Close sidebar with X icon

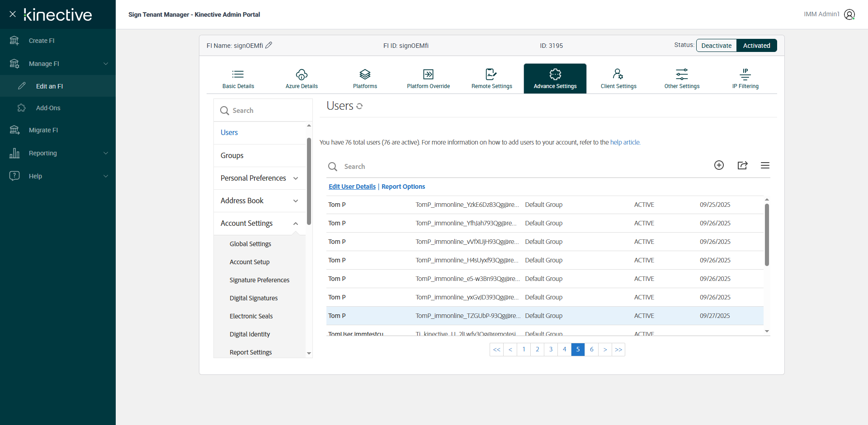(13, 14)
